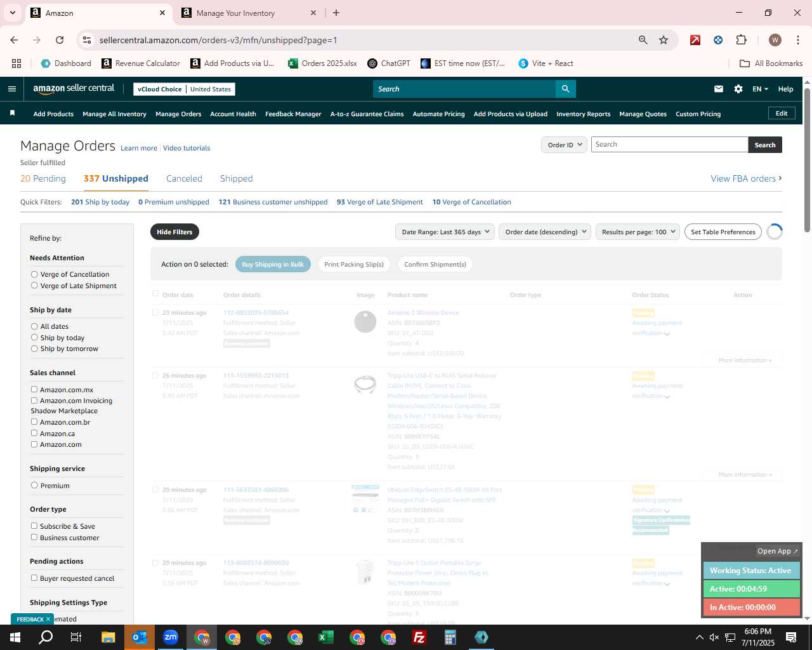Click 201 Ship by today quick filter
This screenshot has width=812, height=650.
click(x=100, y=202)
